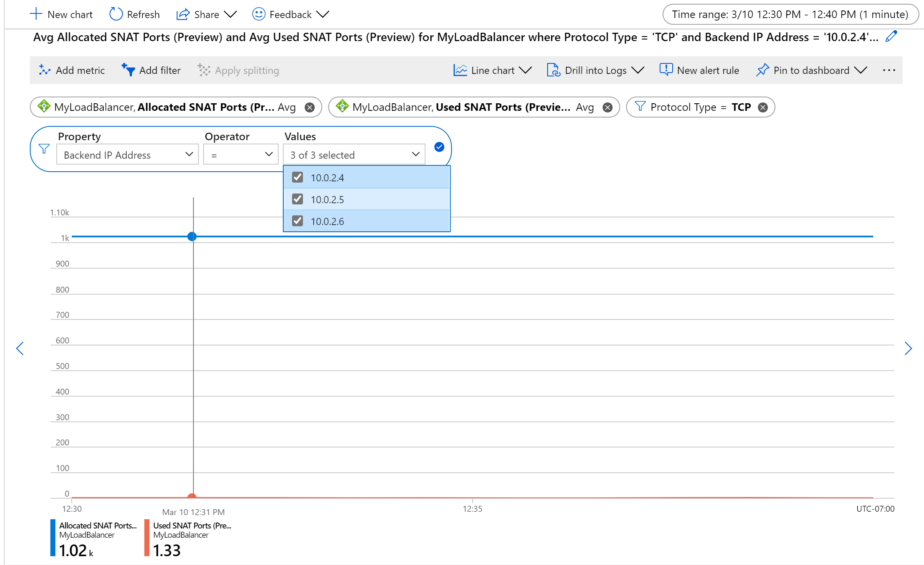Toggle checkbox for 10.0.2.6 backend IP
The image size is (924, 565).
[x=298, y=221]
